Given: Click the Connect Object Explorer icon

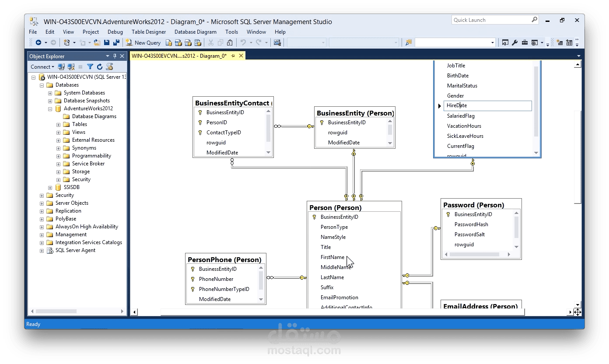Looking at the screenshot, I should [61, 66].
